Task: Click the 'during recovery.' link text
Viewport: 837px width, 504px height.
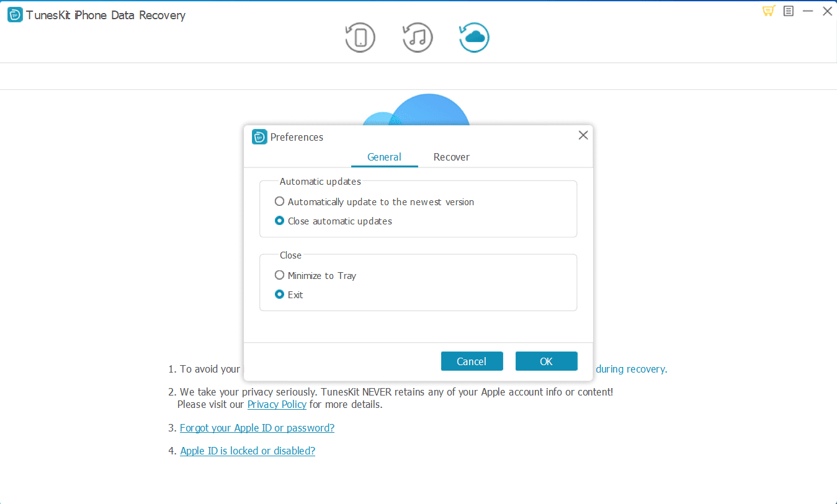Action: coord(631,369)
